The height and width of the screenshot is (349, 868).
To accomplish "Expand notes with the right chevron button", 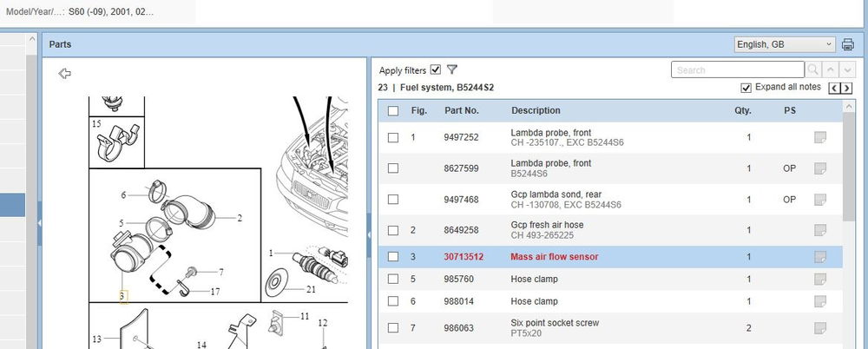I will (x=847, y=89).
